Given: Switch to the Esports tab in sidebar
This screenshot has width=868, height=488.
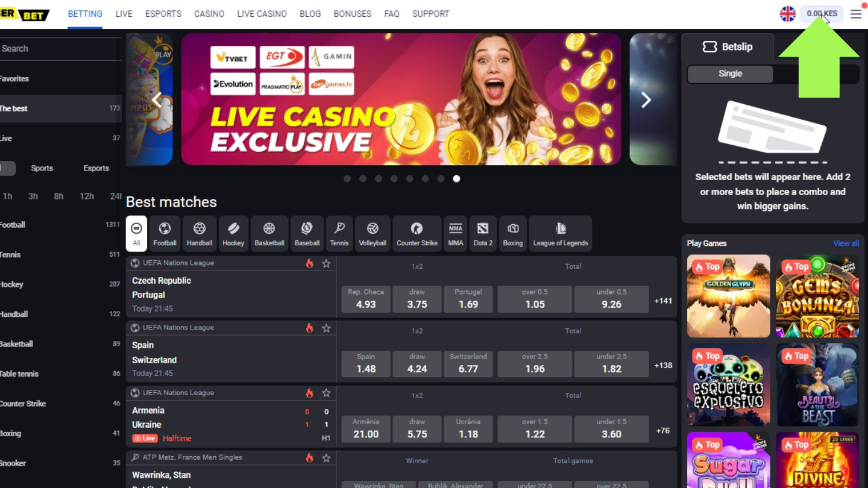Looking at the screenshot, I should pyautogui.click(x=96, y=168).
